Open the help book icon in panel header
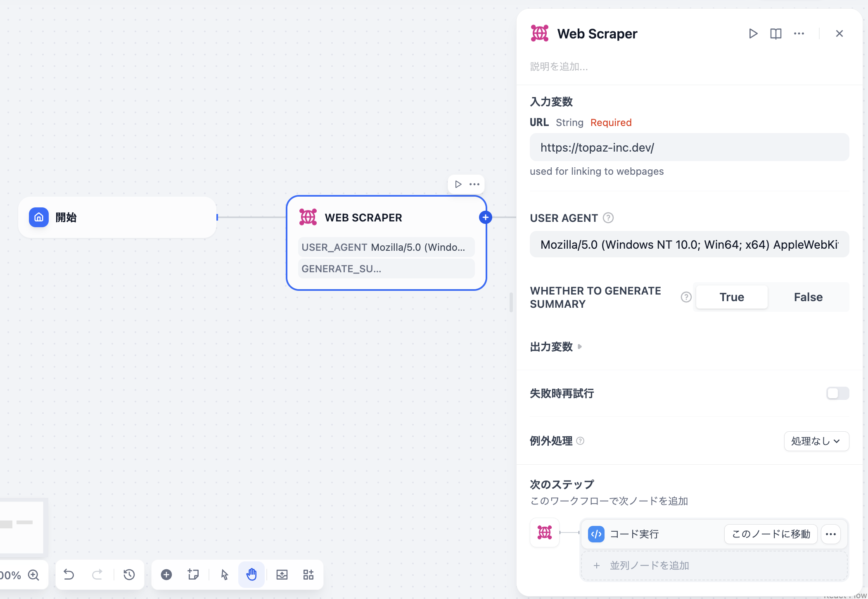This screenshot has width=868, height=599. pyautogui.click(x=776, y=33)
